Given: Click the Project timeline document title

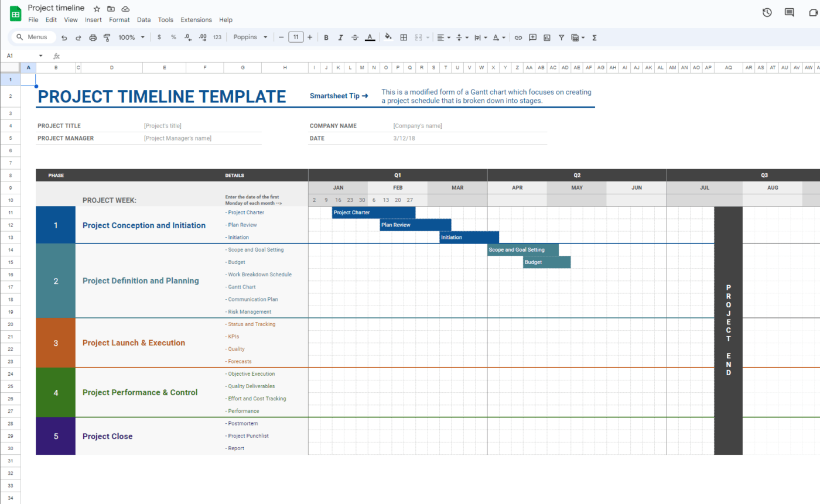Looking at the screenshot, I should (x=56, y=8).
